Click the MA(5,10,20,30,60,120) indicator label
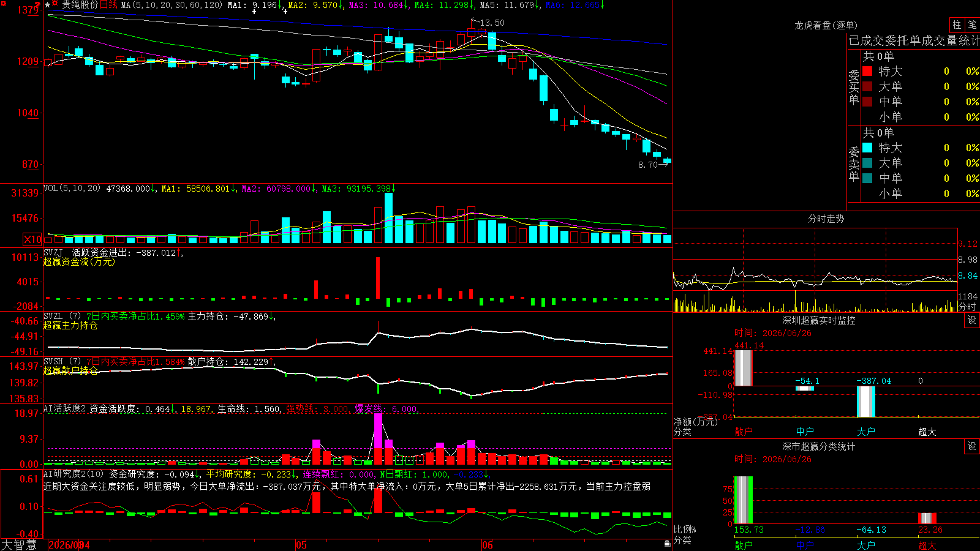 click(171, 5)
